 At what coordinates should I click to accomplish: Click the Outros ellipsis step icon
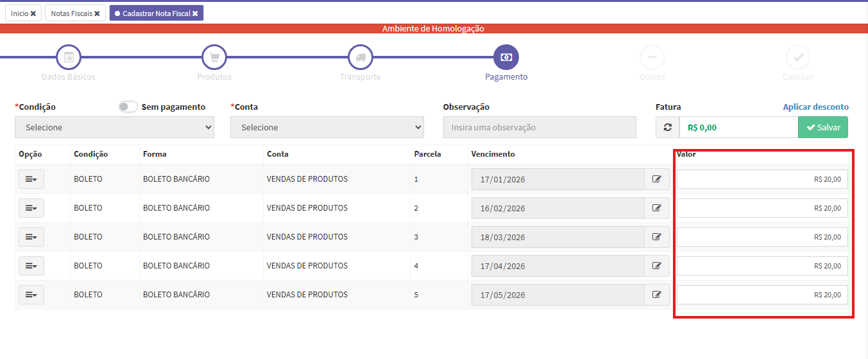coord(652,57)
